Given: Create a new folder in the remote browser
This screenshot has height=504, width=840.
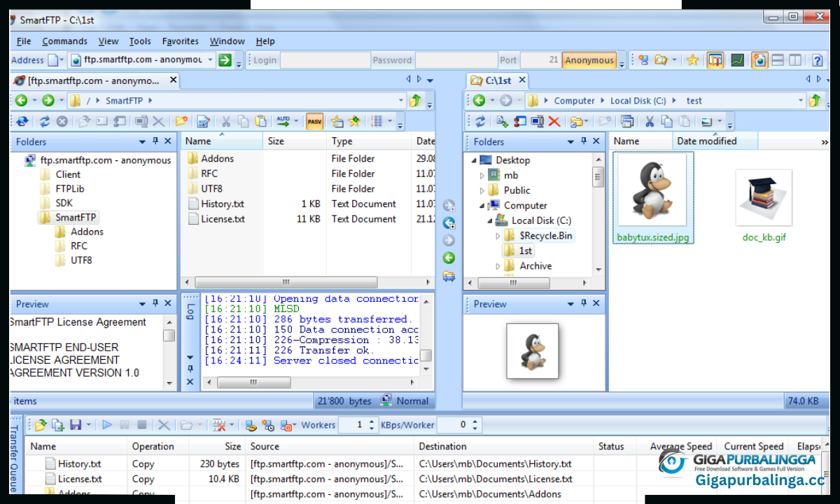Looking at the screenshot, I should coord(181,121).
